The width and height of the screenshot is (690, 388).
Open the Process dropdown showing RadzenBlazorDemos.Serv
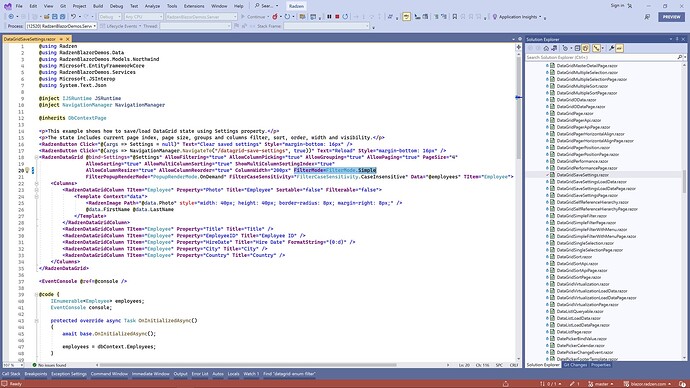61,26
